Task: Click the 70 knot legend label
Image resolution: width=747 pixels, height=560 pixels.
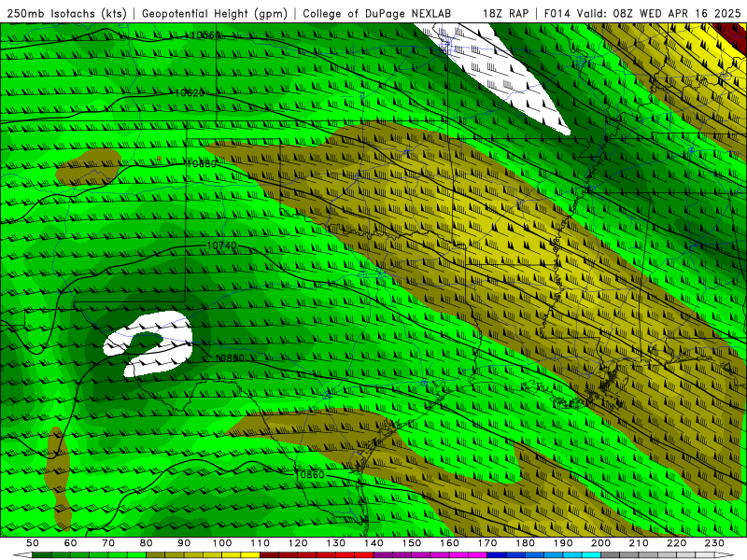Action: pos(108,543)
